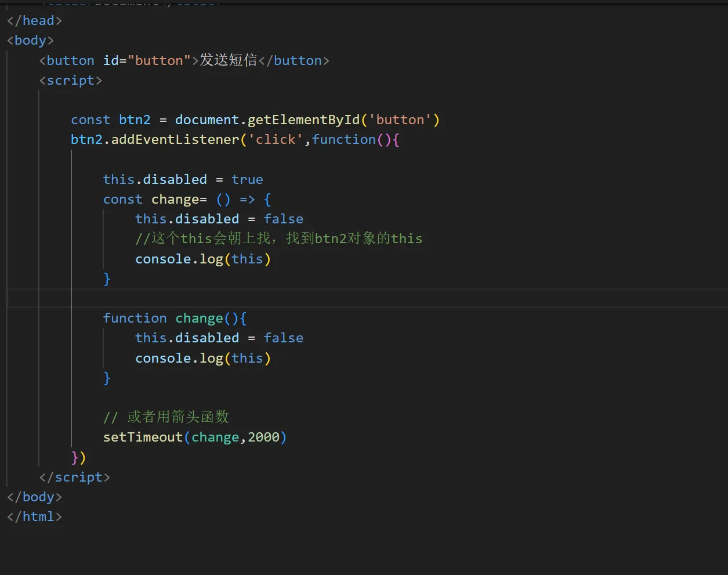
Task: Click the 2000 delay value
Action: [263, 437]
